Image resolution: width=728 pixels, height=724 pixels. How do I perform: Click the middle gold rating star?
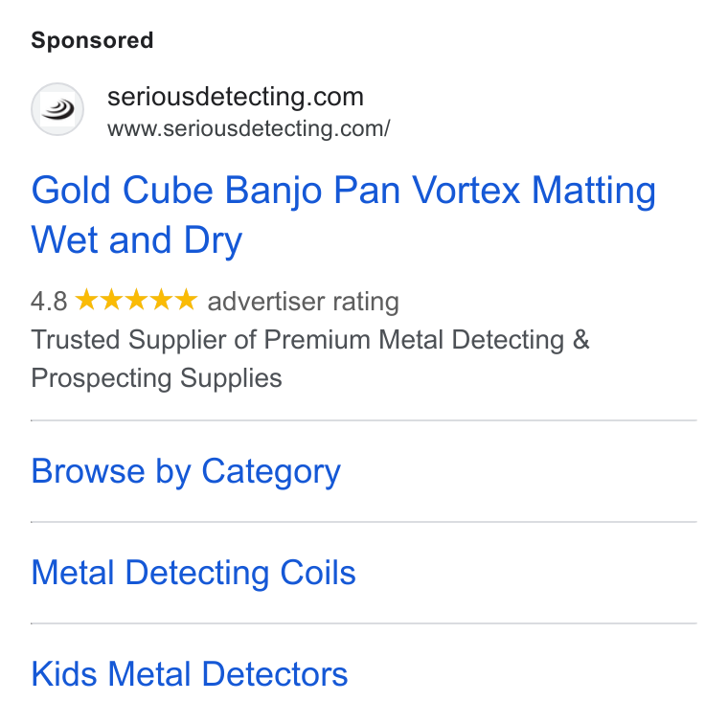(x=136, y=300)
